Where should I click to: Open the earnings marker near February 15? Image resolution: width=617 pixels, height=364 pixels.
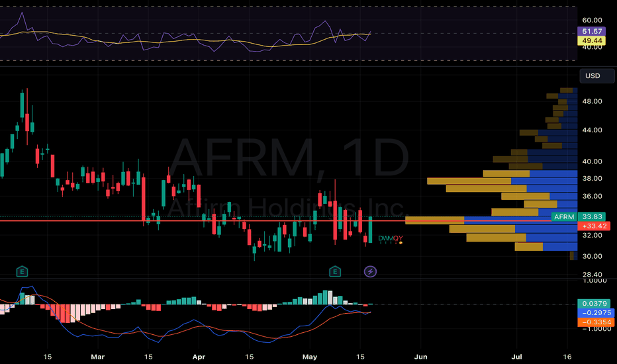coord(22,271)
